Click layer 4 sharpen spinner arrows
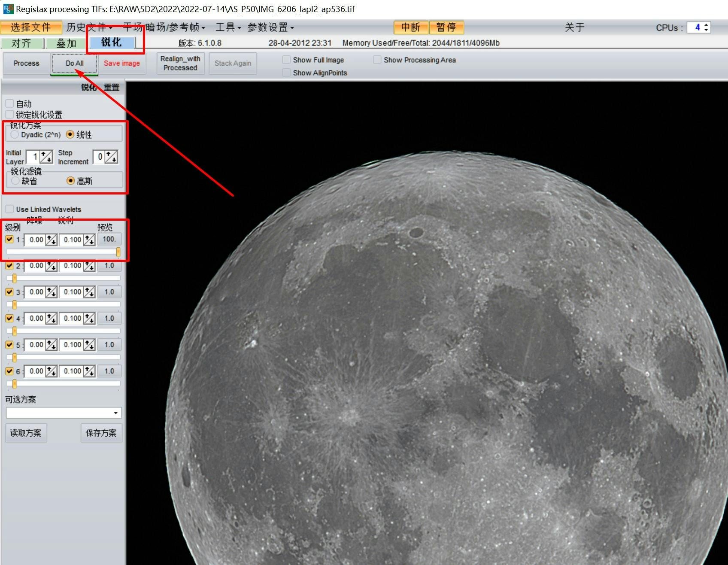728x565 pixels. 89,319
